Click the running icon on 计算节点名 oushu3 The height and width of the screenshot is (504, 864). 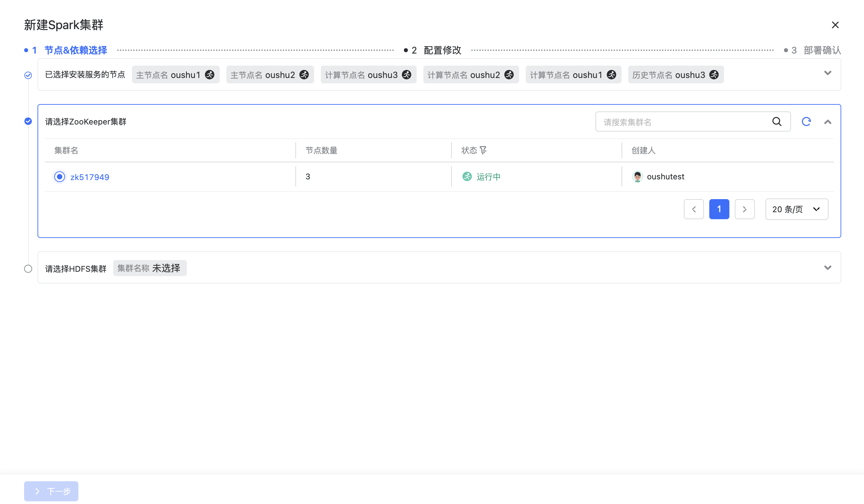tap(407, 75)
